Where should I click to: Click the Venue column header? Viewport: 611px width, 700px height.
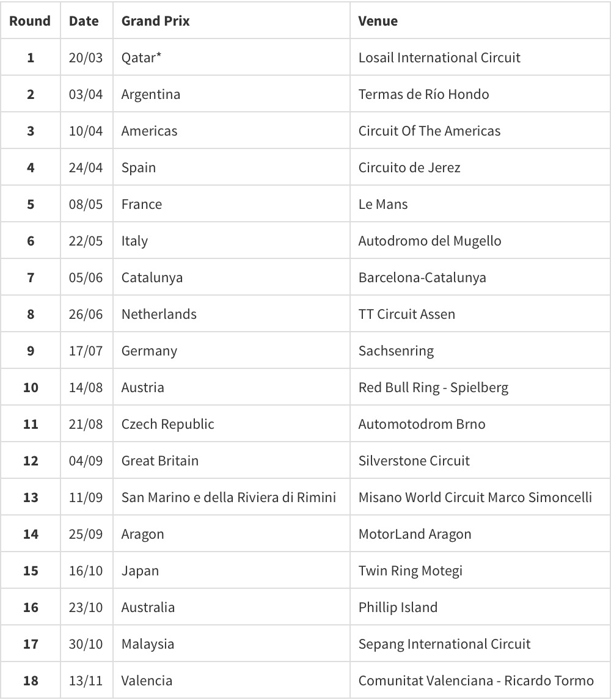tap(378, 21)
